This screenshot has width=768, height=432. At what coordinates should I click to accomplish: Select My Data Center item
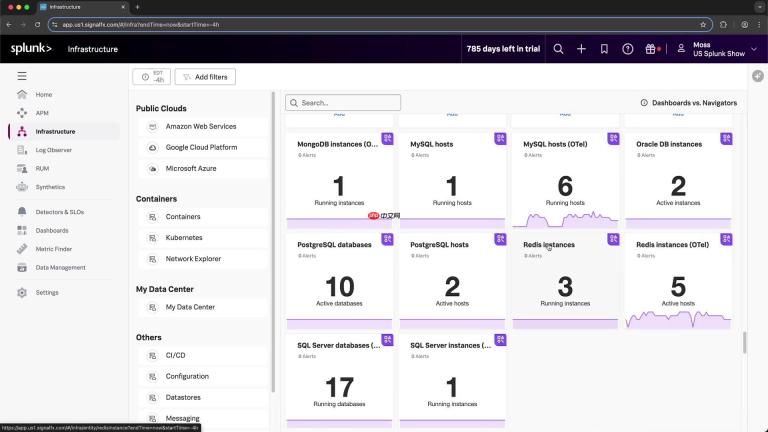tap(203, 307)
